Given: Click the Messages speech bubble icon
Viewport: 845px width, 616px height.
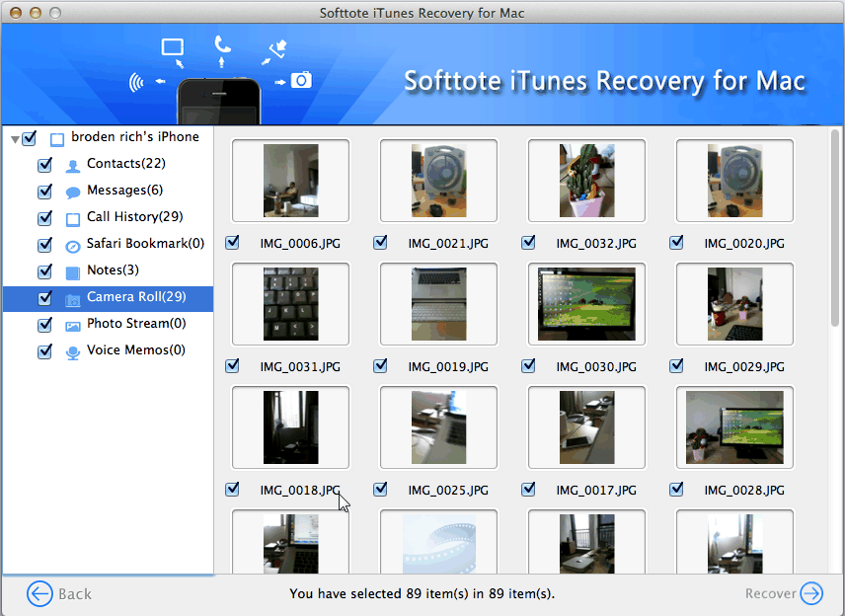Looking at the screenshot, I should pos(73,192).
